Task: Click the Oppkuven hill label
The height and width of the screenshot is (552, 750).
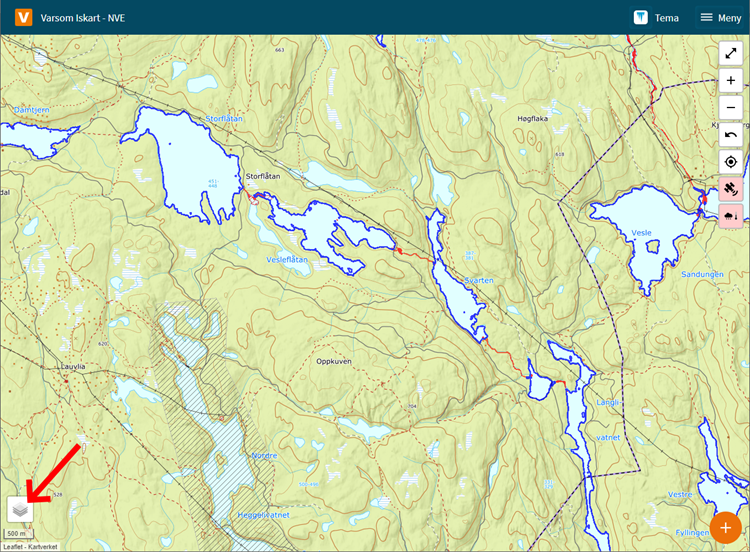Action: click(334, 361)
